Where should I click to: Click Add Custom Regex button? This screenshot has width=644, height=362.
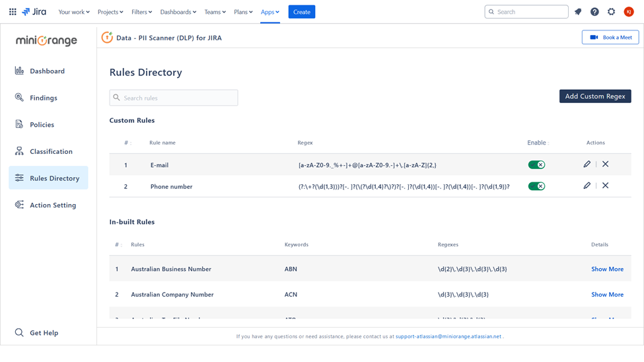[595, 96]
